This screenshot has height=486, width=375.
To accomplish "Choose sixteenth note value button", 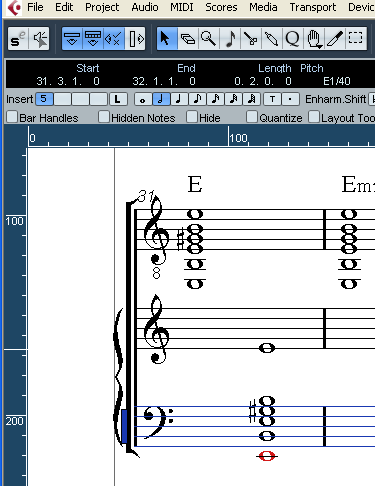I will pos(215,99).
